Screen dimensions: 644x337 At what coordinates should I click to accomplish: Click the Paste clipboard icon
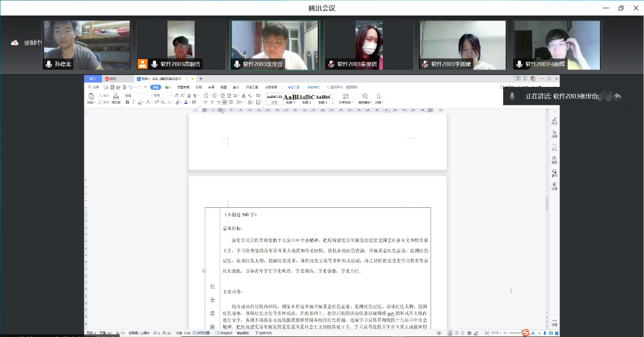[x=91, y=97]
